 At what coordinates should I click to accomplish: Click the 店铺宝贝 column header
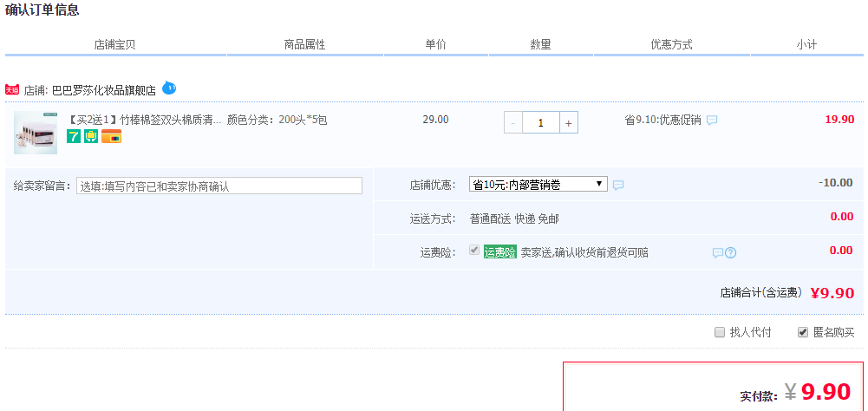(x=115, y=45)
